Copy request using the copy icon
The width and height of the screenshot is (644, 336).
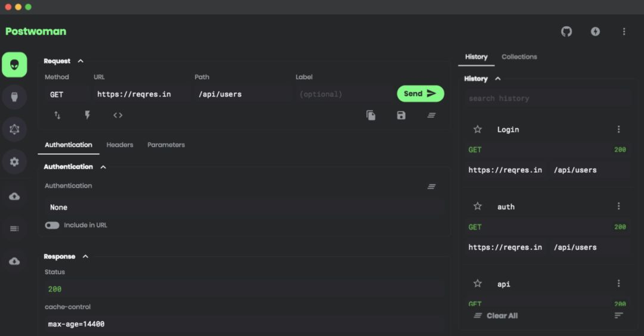pyautogui.click(x=371, y=116)
